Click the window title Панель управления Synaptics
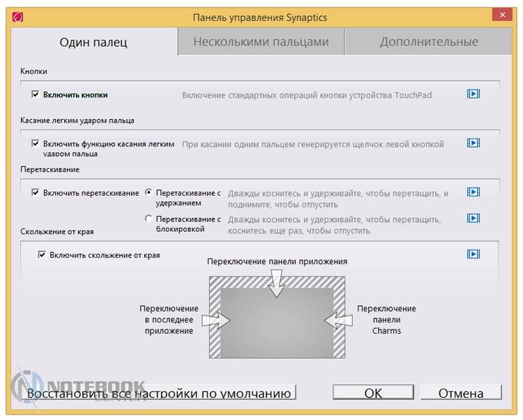Viewport: 523px width, 420px height. [260, 17]
